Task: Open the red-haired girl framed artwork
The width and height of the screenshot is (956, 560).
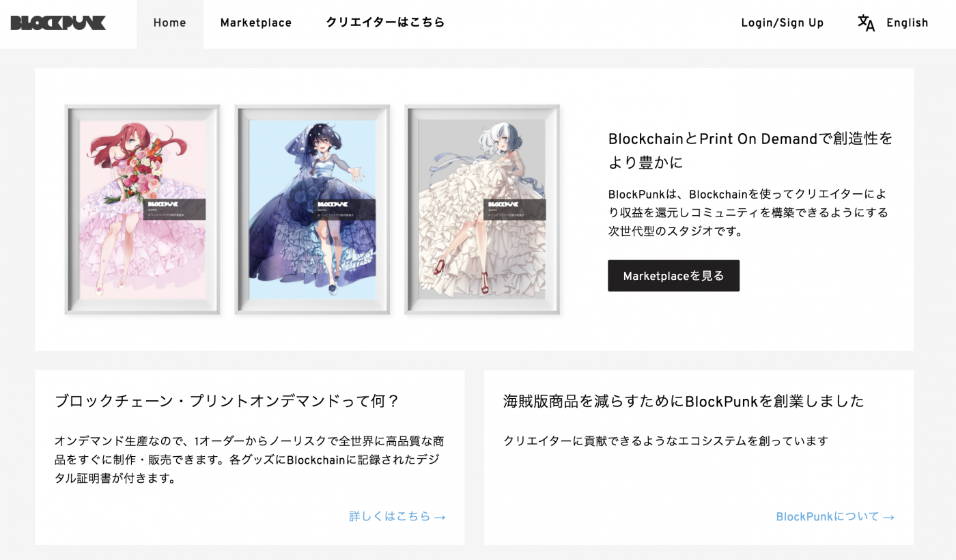Action: (142, 209)
